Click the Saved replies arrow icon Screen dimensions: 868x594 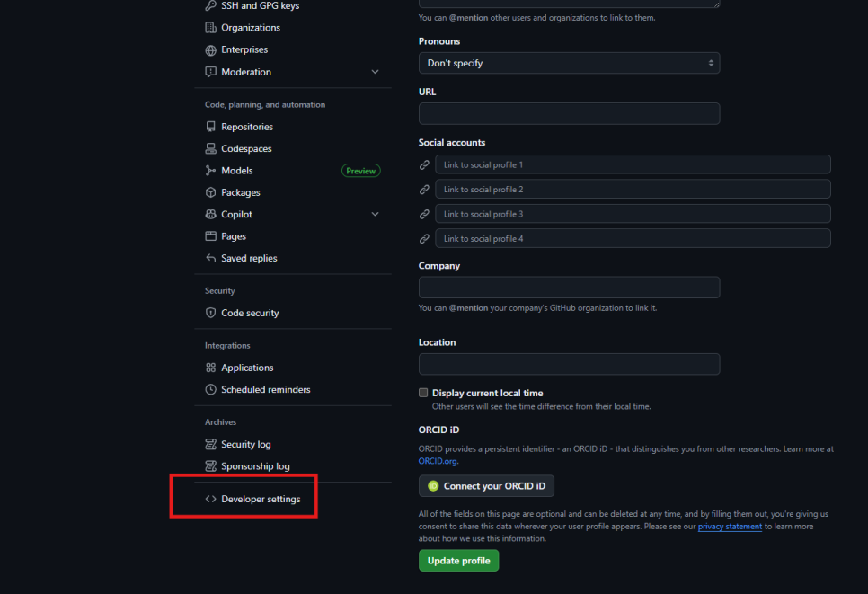pos(210,258)
